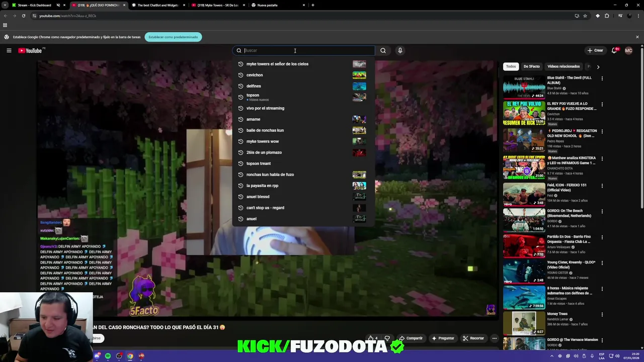Click the magnifier search button
The image size is (644, 362).
click(x=383, y=50)
